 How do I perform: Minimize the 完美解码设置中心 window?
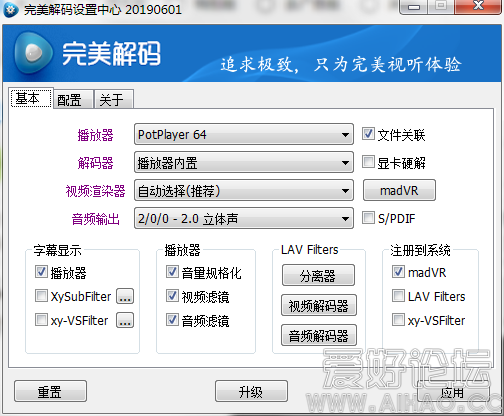(x=414, y=7)
